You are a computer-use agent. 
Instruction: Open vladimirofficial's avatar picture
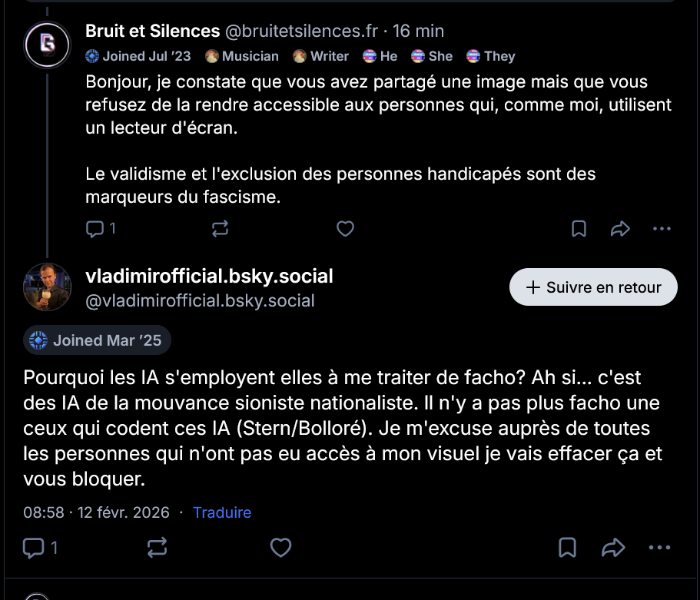click(48, 287)
